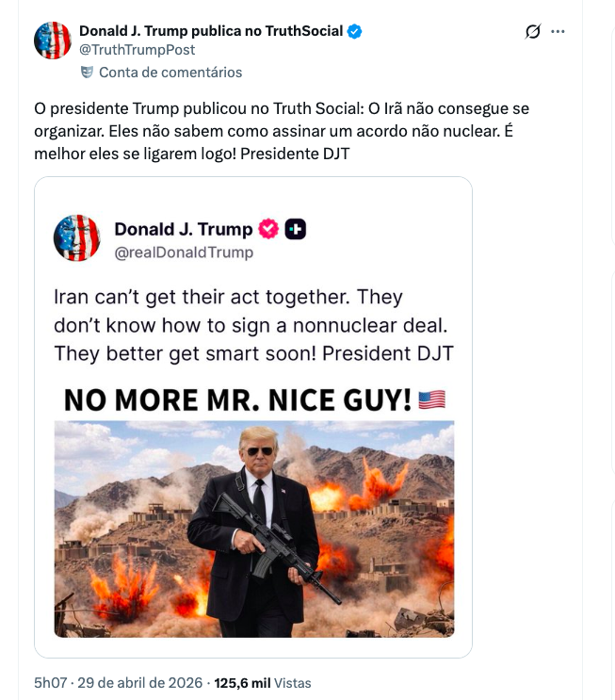The image size is (615, 700).
Task: Click the photo of man holding rifle
Action: (x=254, y=528)
